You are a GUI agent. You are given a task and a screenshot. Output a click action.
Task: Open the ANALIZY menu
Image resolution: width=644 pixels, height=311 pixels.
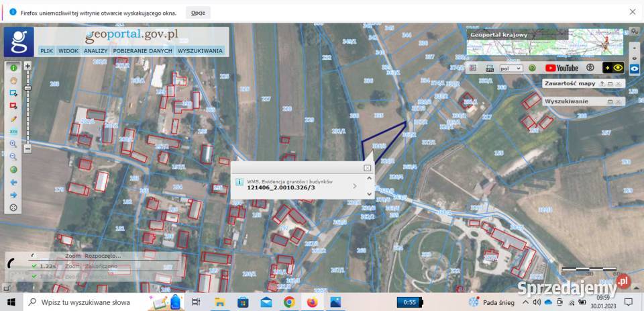95,50
